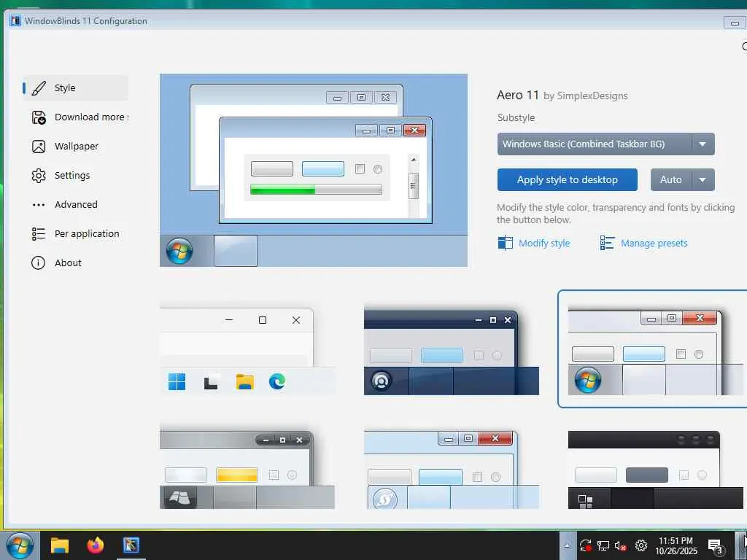Screen dimensions: 747x560
Task: Switch to the Wallpaper section
Action: click(x=75, y=146)
